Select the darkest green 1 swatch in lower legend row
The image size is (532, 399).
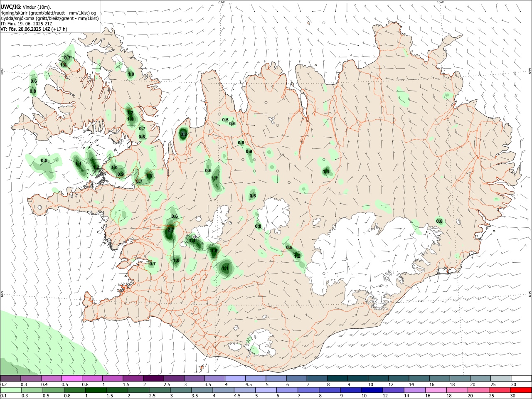point(96,390)
